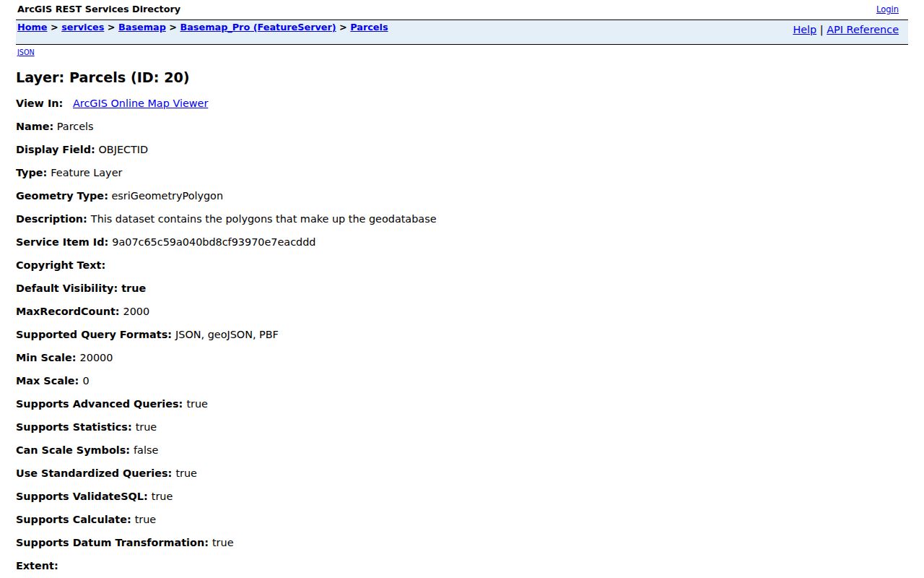
Task: Click the Extent label
Action: coord(37,566)
